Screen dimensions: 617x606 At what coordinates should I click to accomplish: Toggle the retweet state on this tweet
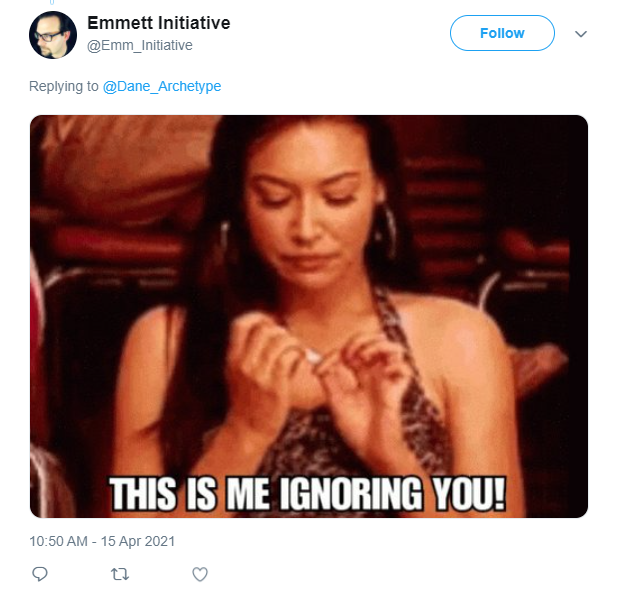click(x=120, y=574)
